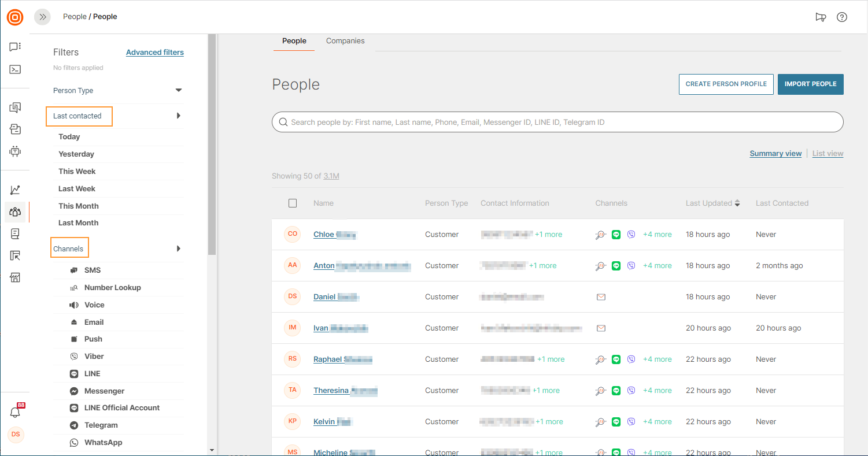Sort by Last Updated column arrows
The image size is (868, 456).
click(737, 203)
